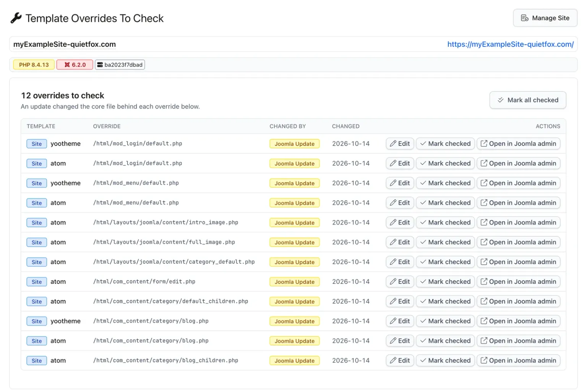Mark yootheme mod_login/default.php as checked
The height and width of the screenshot is (392, 587).
[445, 144]
